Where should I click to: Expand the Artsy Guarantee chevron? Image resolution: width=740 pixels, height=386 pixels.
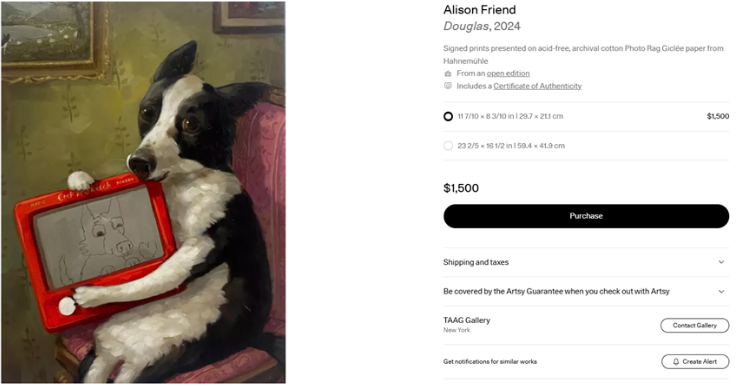pos(721,292)
